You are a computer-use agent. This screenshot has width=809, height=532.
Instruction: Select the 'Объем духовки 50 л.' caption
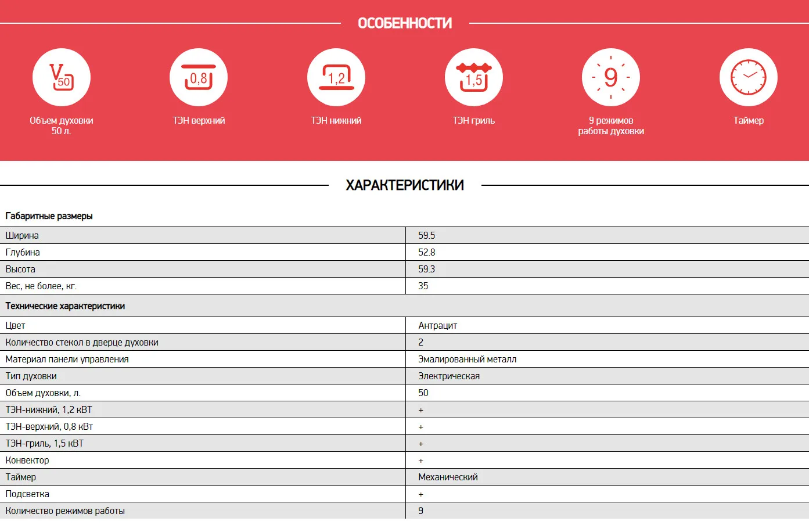(x=62, y=125)
